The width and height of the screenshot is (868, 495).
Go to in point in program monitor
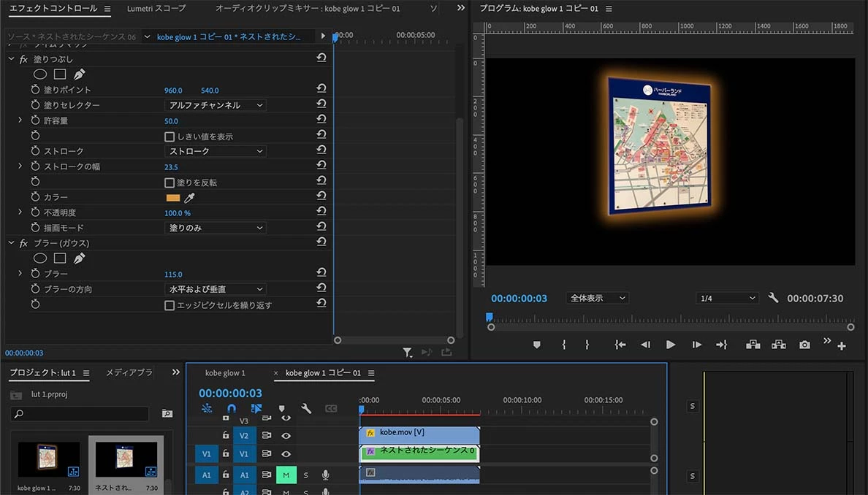click(620, 345)
